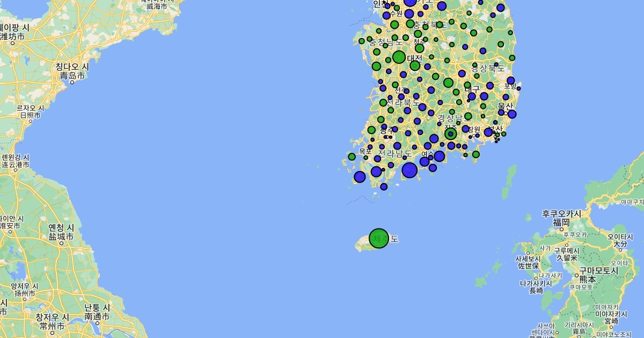Click the ringed green marker near 진주
644x338 pixels.
tap(451, 134)
